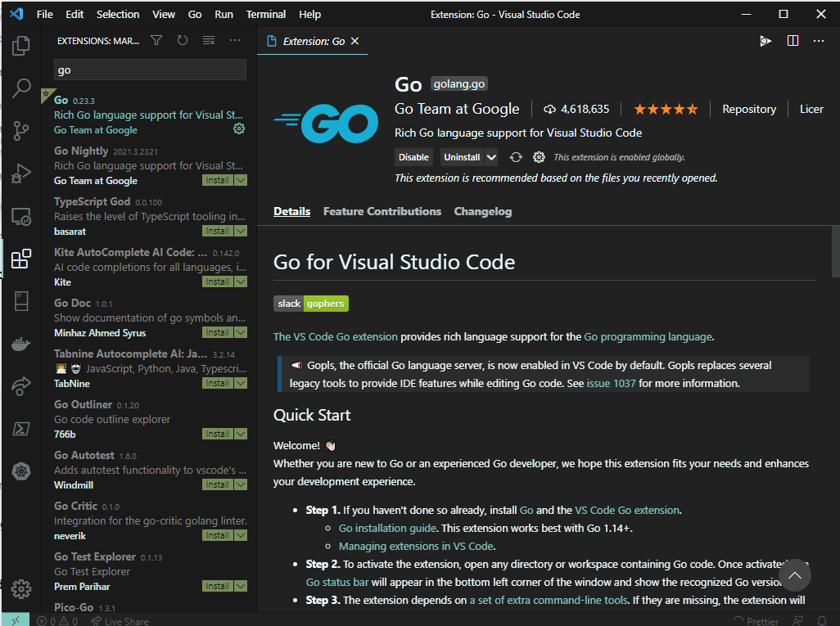Open the Repository link
The image size is (840, 626).
coord(749,109)
